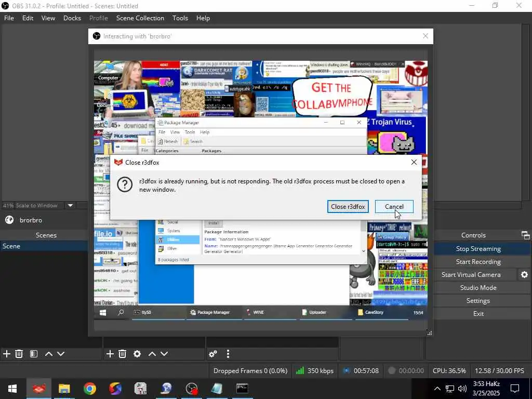Open the swirling S browser taskbar icon
This screenshot has height=399, width=532.
tap(115, 389)
